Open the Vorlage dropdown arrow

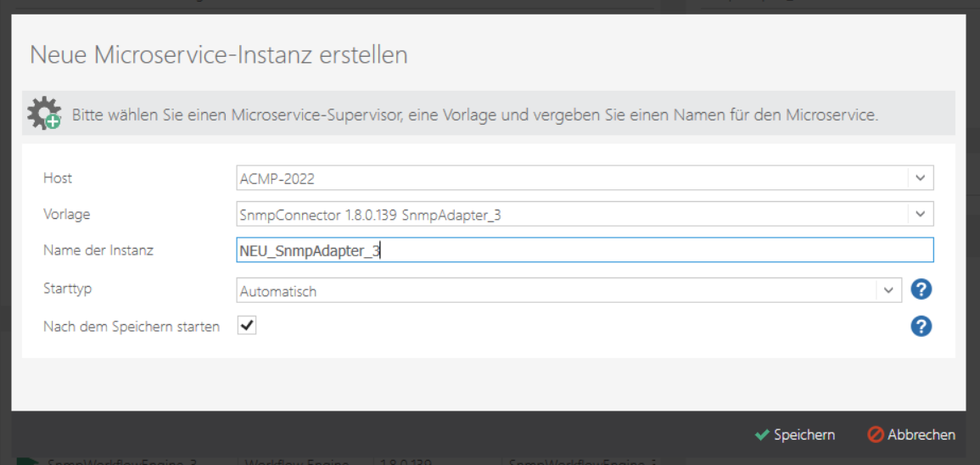tap(920, 215)
